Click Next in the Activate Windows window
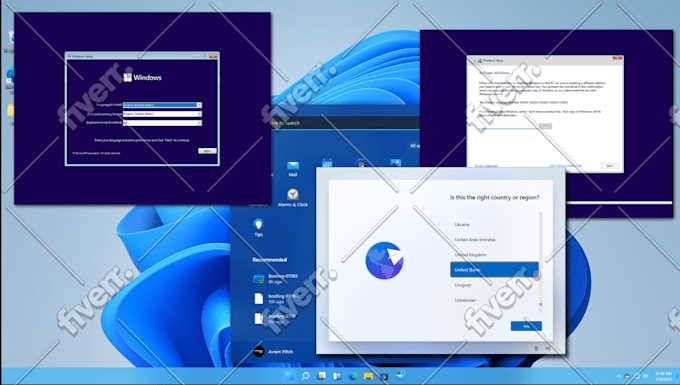The width and height of the screenshot is (680, 385). click(610, 166)
